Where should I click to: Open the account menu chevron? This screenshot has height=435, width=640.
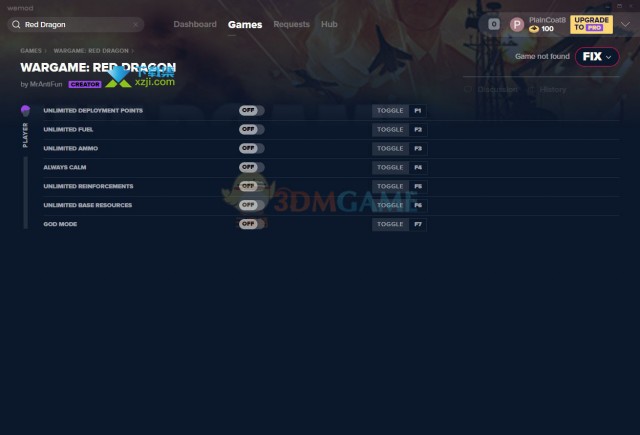tap(625, 24)
